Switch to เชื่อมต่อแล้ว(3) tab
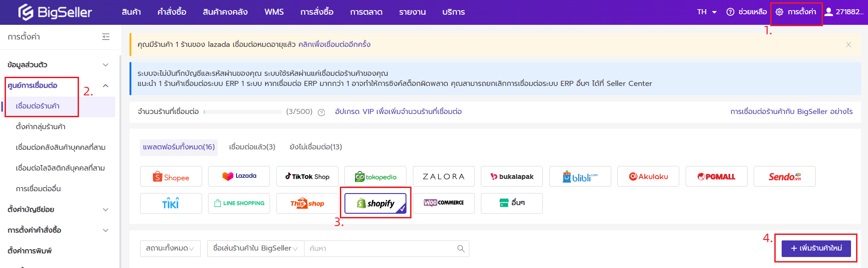This screenshot has height=268, width=868. point(252,147)
